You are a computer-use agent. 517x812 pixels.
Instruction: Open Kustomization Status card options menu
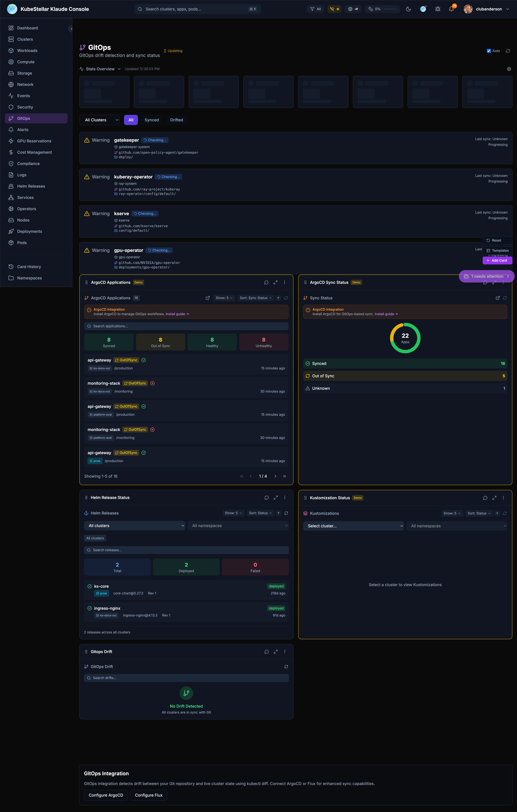(x=503, y=498)
